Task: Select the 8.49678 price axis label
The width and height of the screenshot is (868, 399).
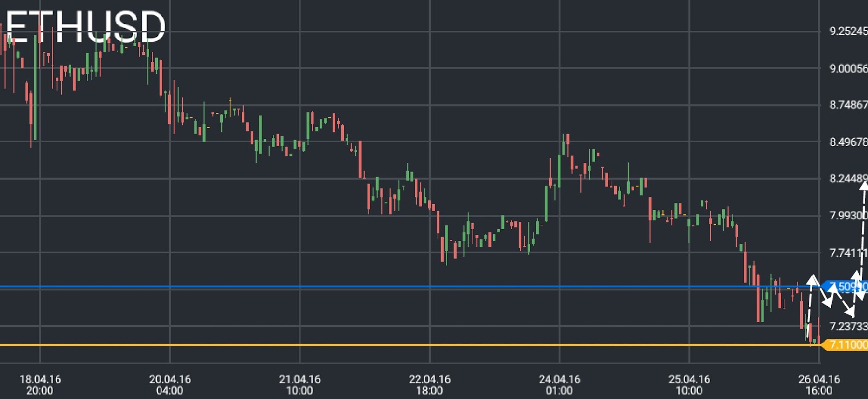Action: pyautogui.click(x=848, y=142)
